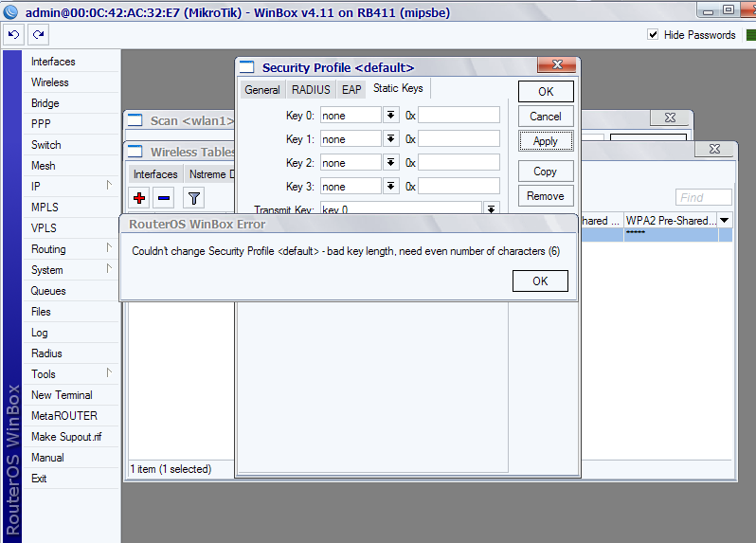
Task: Click the Security Profile window icon
Action: click(247, 67)
